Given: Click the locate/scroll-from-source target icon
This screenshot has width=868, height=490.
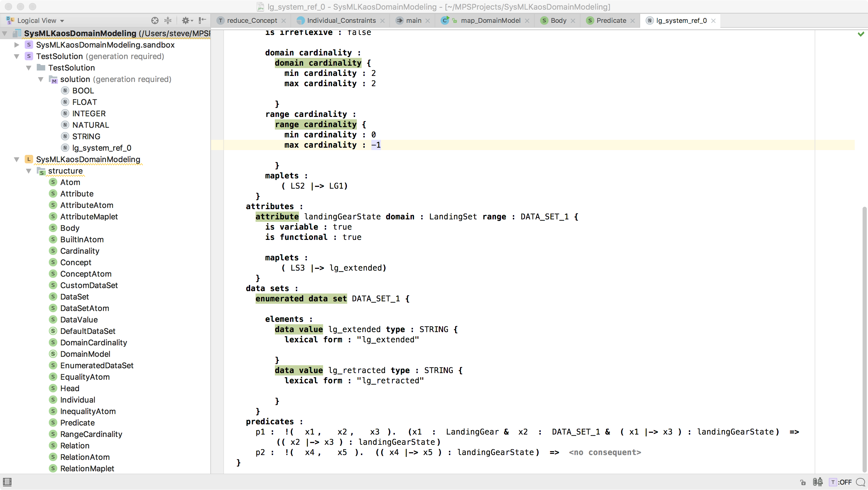Looking at the screenshot, I should click(x=155, y=20).
